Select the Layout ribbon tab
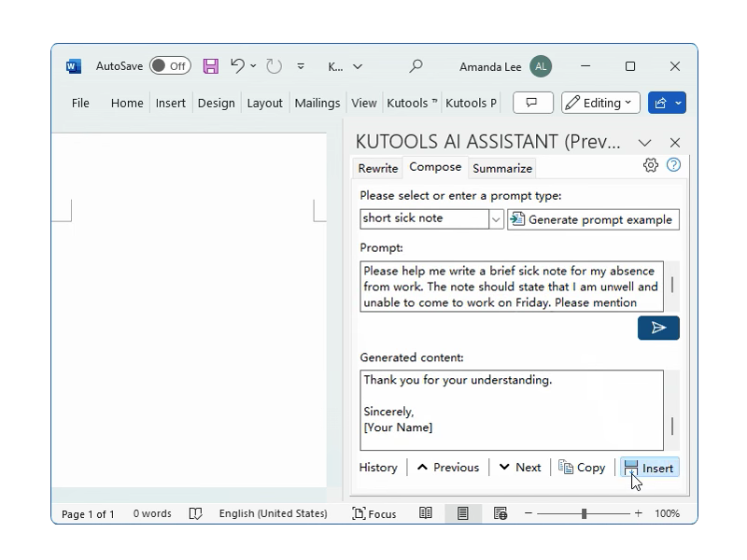The width and height of the screenshot is (747, 560). (x=264, y=103)
